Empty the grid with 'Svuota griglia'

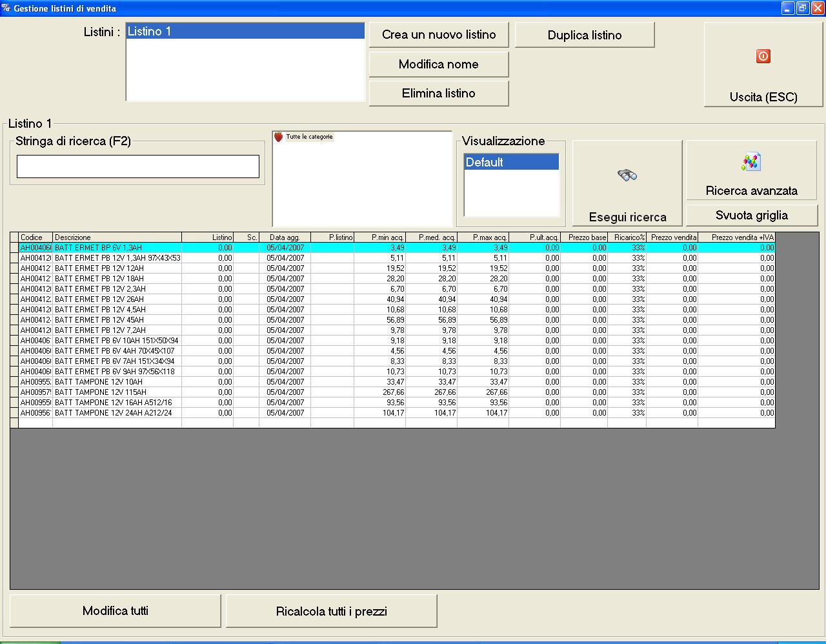751,216
